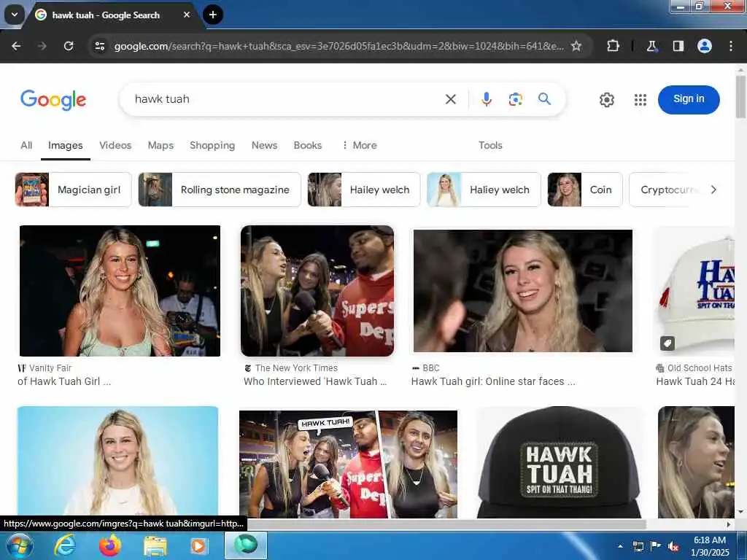Click 'of Hawk Tuah Girl ...' caption link

point(64,381)
